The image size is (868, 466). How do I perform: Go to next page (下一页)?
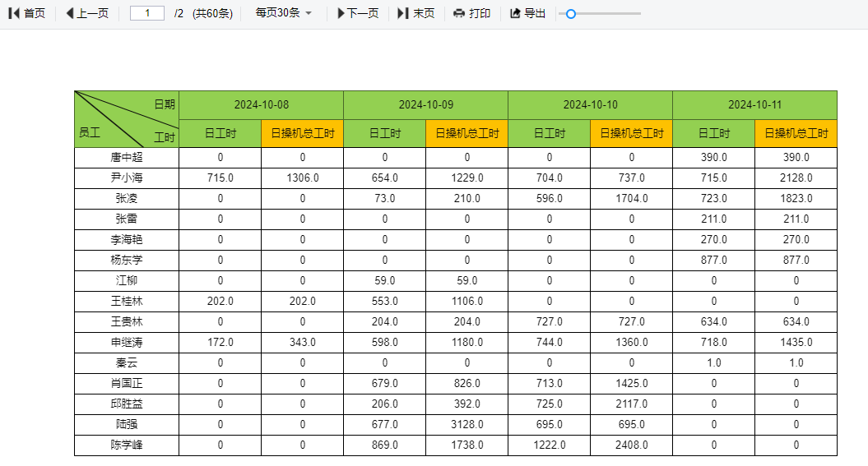click(x=358, y=13)
